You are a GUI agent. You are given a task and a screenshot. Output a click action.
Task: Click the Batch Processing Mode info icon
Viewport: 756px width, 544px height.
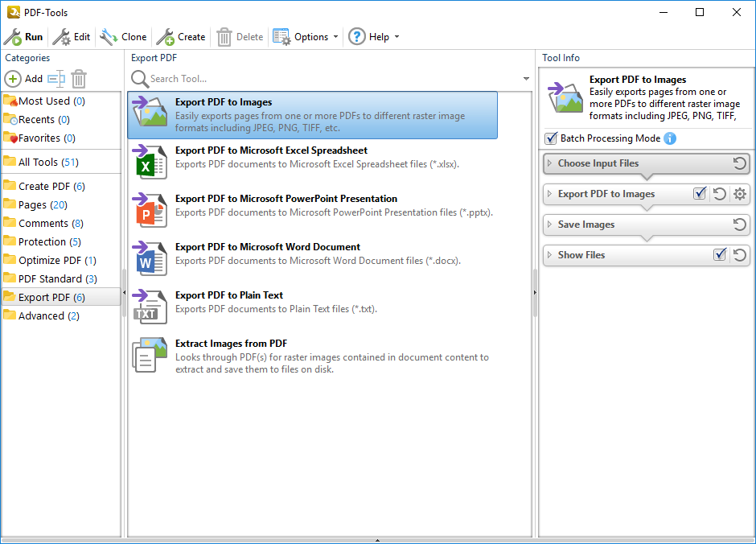point(670,138)
